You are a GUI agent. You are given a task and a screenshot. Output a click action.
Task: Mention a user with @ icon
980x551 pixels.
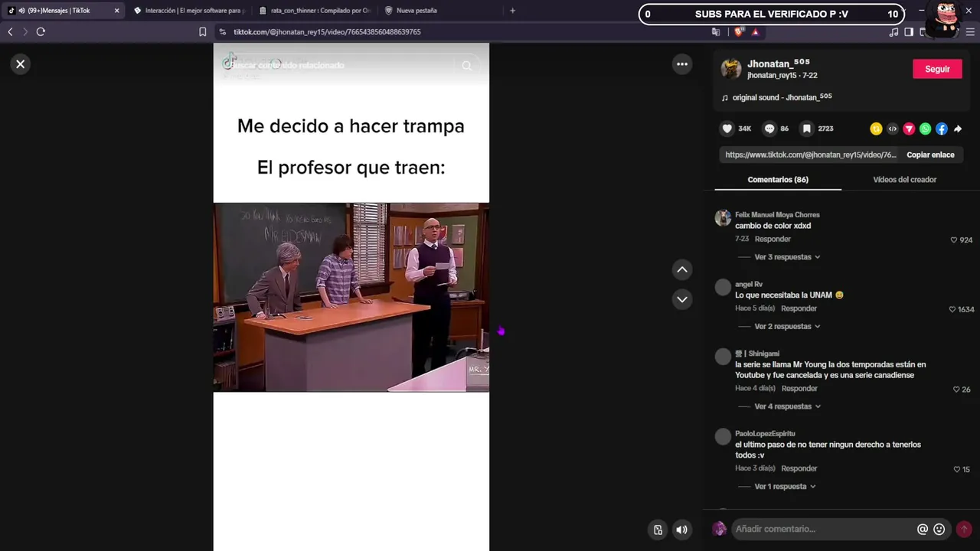[923, 529]
